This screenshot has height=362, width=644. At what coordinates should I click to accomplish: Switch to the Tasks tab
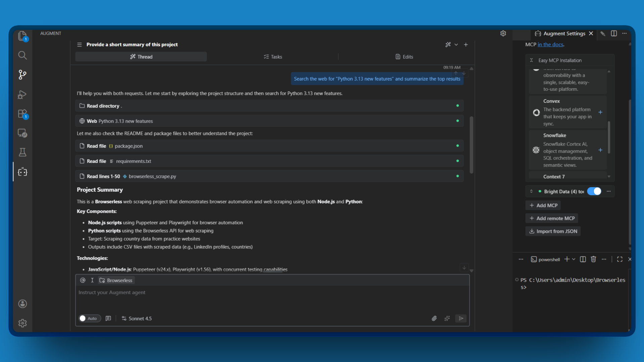pos(273,57)
